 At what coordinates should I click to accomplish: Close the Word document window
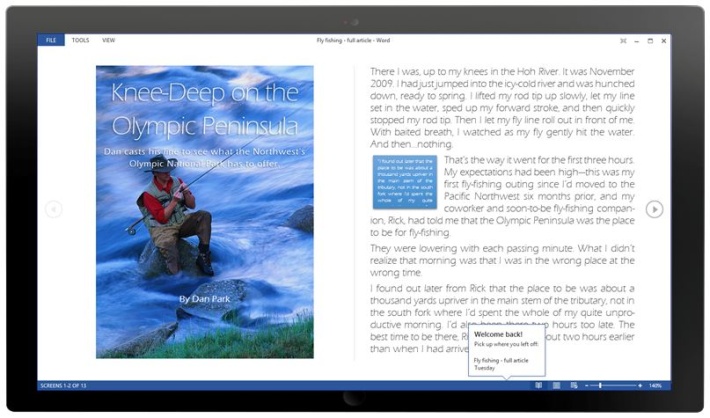coord(664,40)
